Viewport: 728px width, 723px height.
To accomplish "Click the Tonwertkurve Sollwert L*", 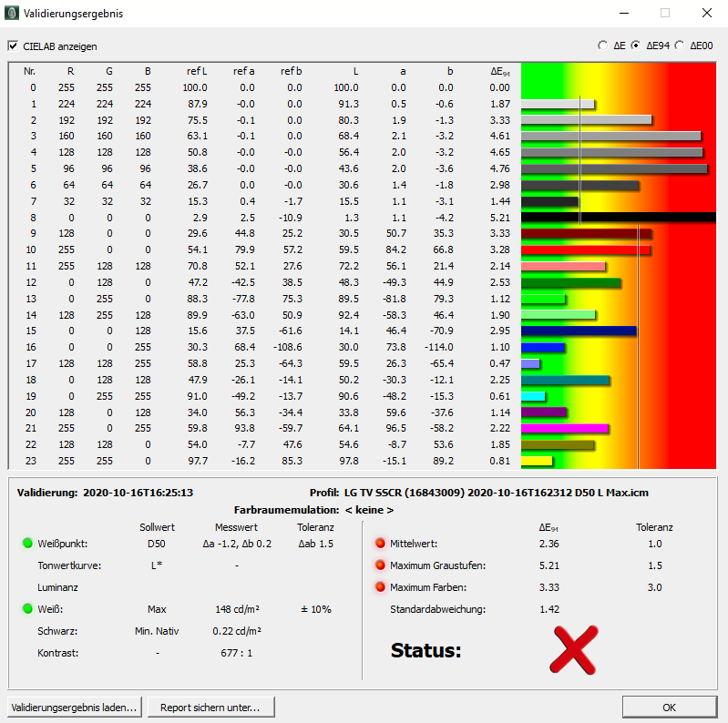I will coord(157,565).
